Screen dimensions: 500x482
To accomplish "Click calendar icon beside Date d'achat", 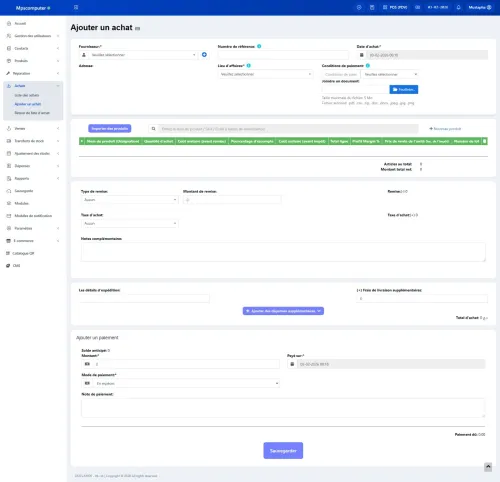I will (x=362, y=55).
